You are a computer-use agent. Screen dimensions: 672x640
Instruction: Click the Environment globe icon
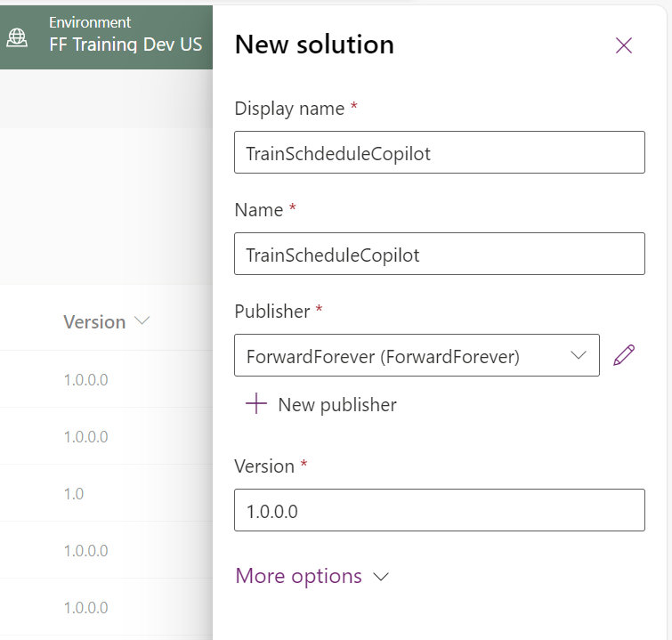(17, 36)
